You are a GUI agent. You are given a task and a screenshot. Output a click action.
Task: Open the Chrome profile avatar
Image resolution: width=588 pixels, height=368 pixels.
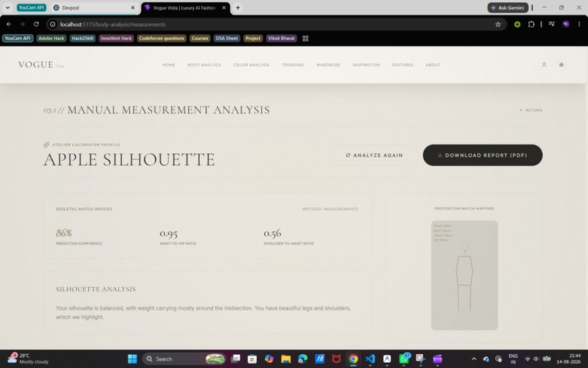pyautogui.click(x=565, y=24)
